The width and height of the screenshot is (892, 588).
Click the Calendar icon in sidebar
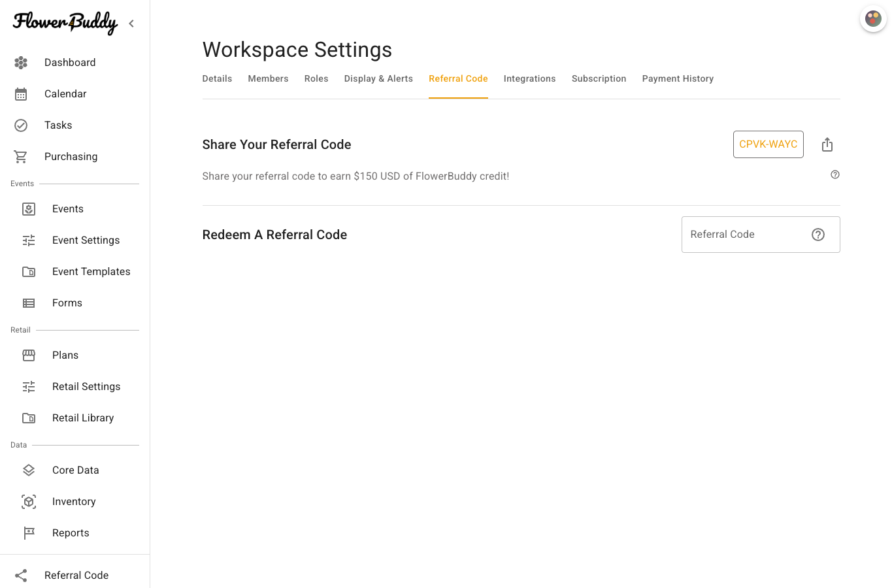(x=21, y=94)
